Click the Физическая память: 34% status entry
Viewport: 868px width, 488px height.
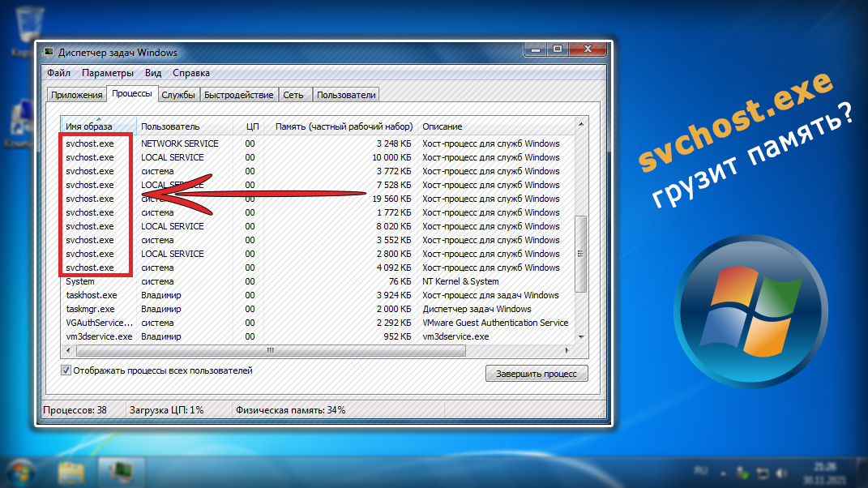point(291,410)
